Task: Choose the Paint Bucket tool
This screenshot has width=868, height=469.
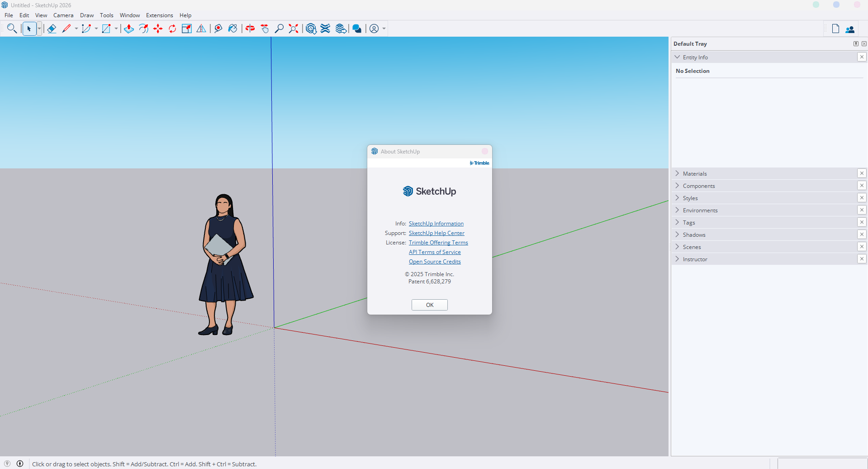Action: [x=232, y=29]
